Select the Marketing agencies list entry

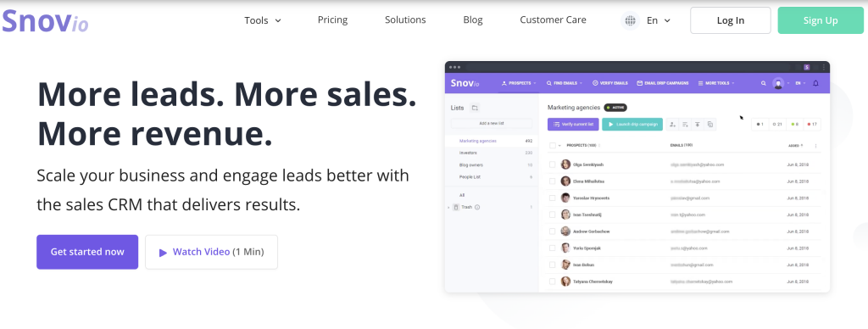tap(492, 142)
